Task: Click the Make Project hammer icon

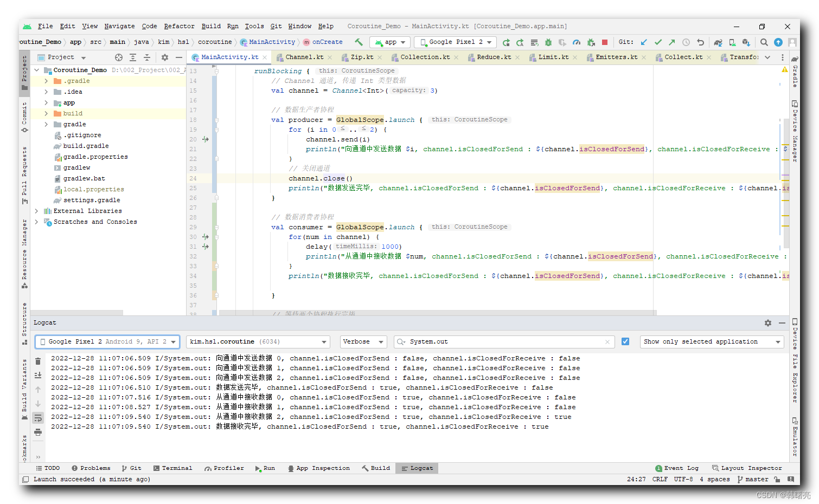Action: [x=359, y=42]
